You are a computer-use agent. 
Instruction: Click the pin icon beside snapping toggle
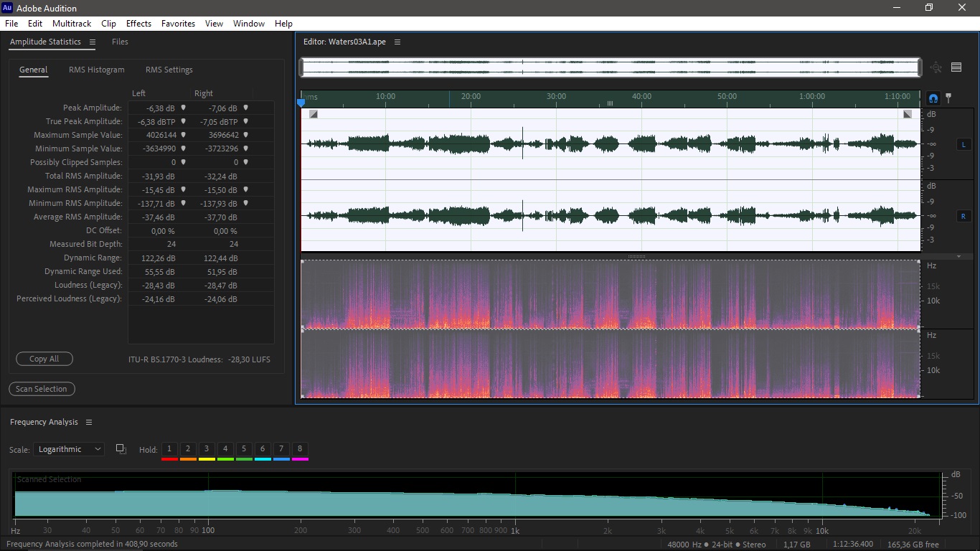coord(948,98)
